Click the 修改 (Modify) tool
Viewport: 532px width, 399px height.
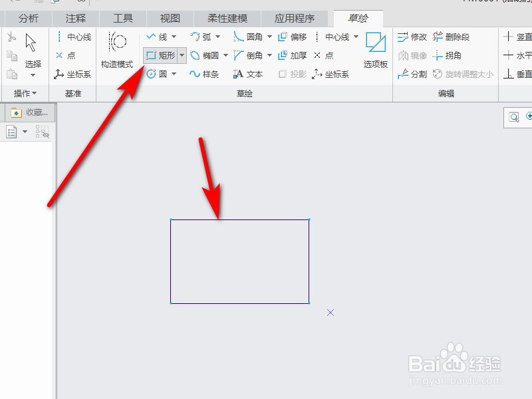412,37
